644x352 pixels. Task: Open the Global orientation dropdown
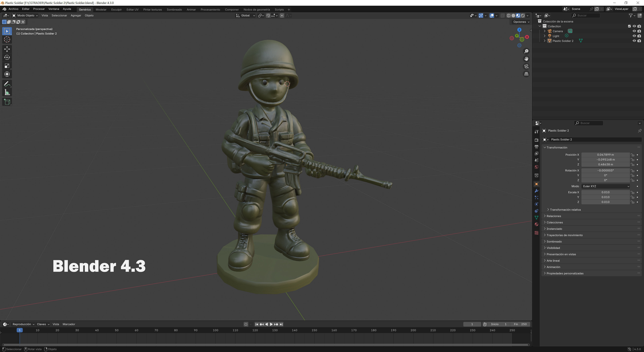246,15
